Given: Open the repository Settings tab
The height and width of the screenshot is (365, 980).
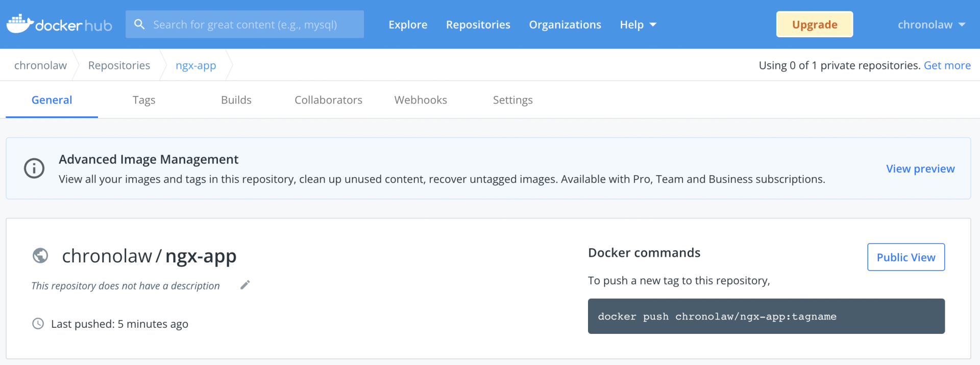Looking at the screenshot, I should (x=512, y=100).
